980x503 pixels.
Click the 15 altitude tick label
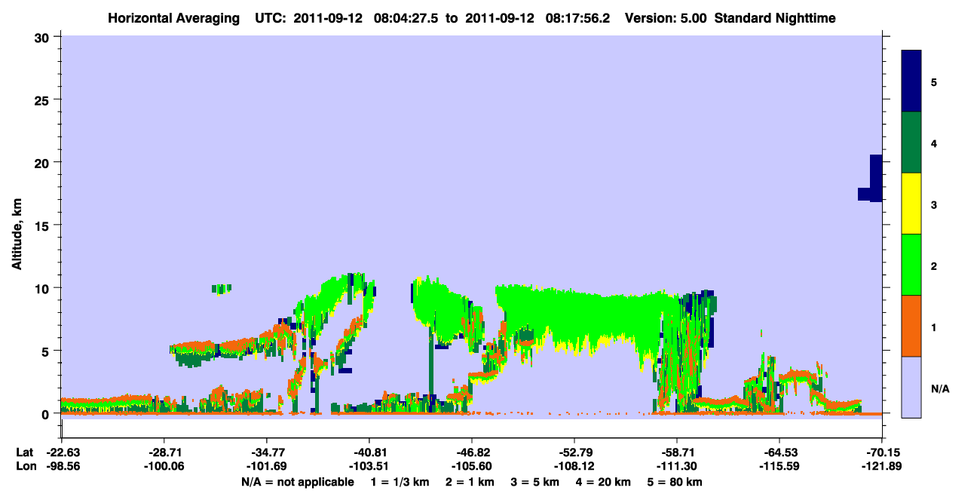tap(44, 225)
